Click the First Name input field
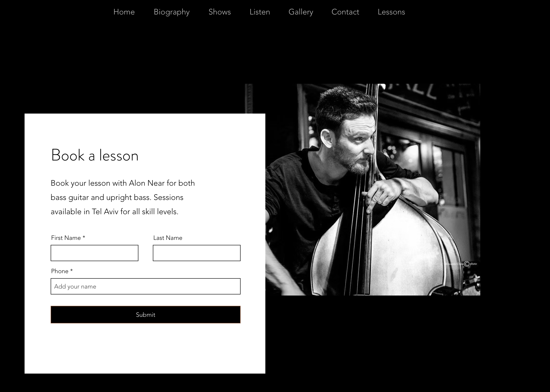Screen dimensions: 550x392 (94, 253)
